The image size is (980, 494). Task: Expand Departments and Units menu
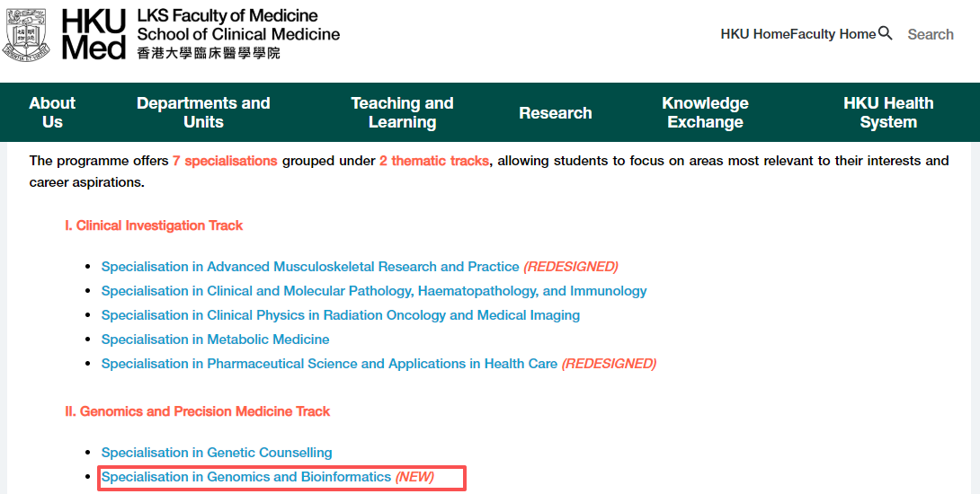click(x=203, y=112)
